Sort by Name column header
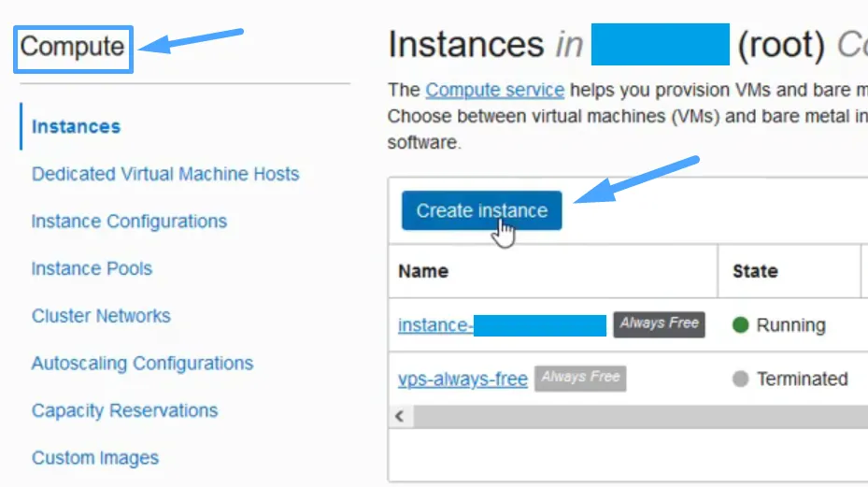Image resolution: width=868 pixels, height=487 pixels. click(x=423, y=271)
